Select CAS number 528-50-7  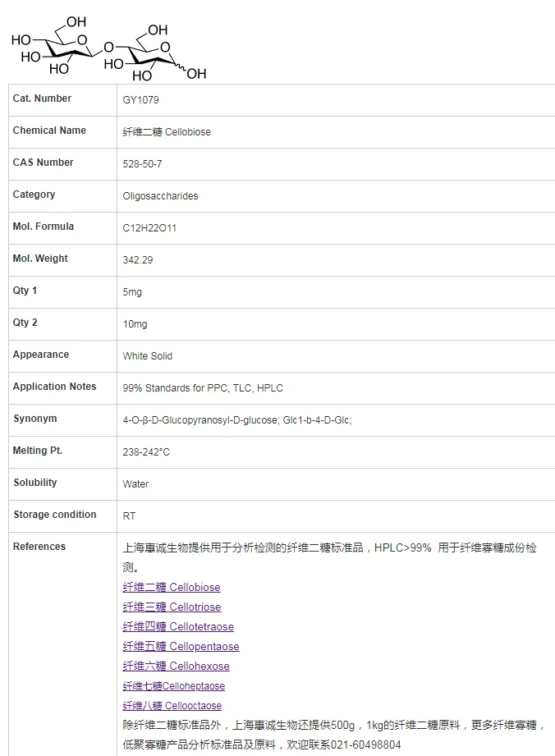(x=142, y=164)
